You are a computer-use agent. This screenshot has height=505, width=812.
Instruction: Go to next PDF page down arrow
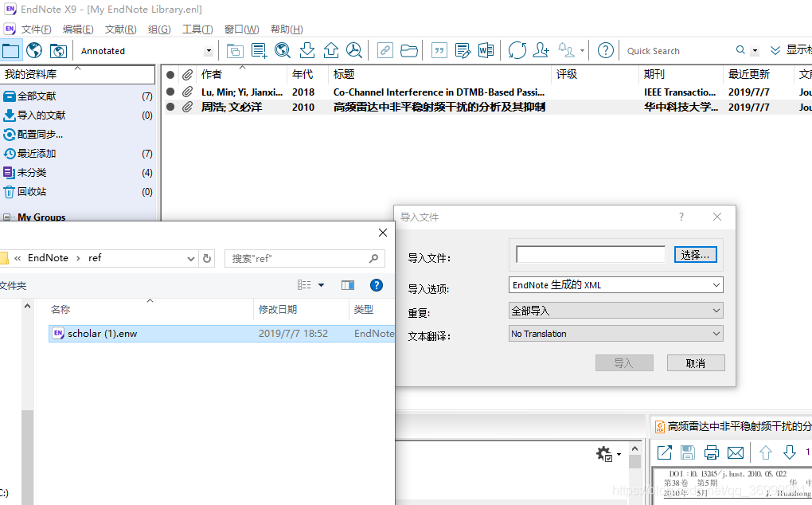tap(789, 452)
